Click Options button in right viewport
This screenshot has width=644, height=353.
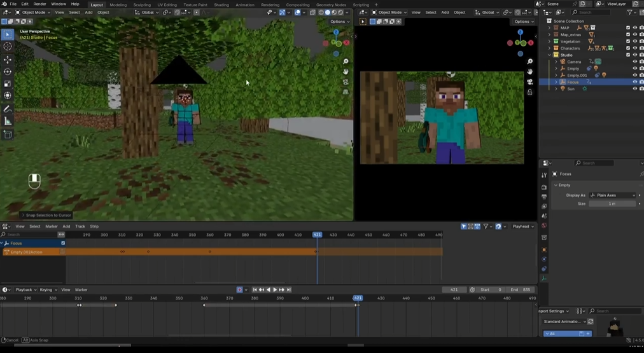[x=524, y=22]
